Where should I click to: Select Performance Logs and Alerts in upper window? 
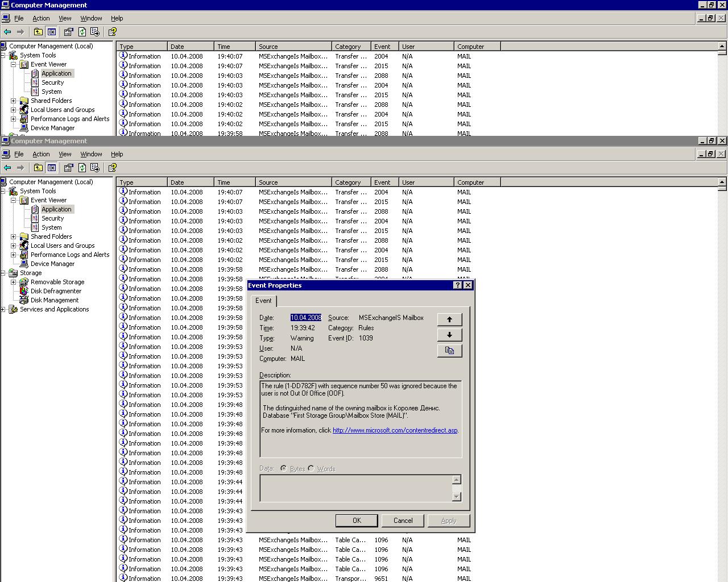(70, 119)
